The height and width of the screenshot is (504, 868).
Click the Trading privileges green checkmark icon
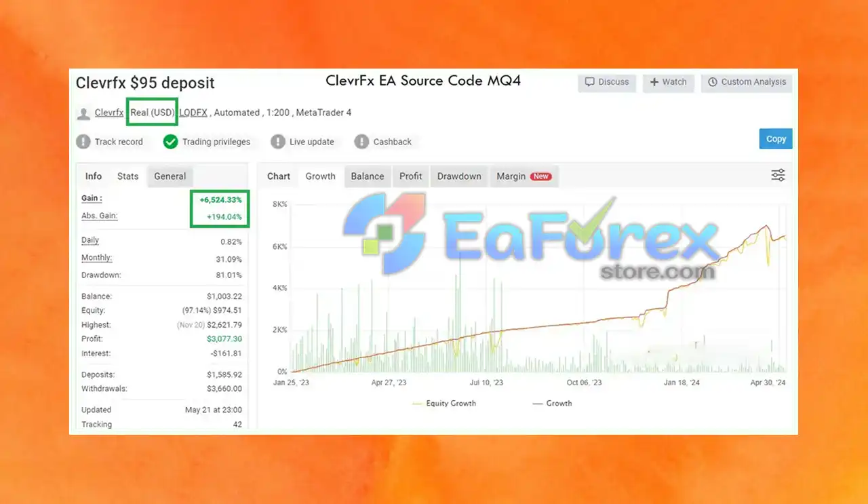(170, 142)
